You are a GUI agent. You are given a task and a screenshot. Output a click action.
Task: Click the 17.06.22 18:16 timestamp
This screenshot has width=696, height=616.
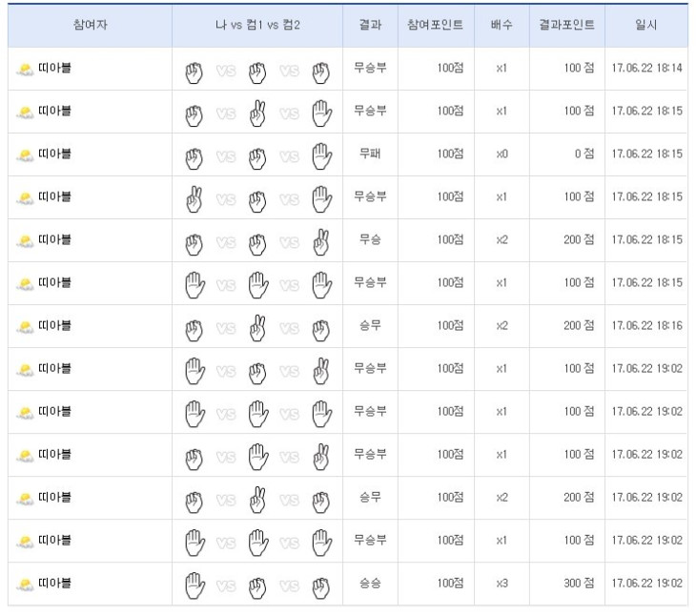(646, 326)
